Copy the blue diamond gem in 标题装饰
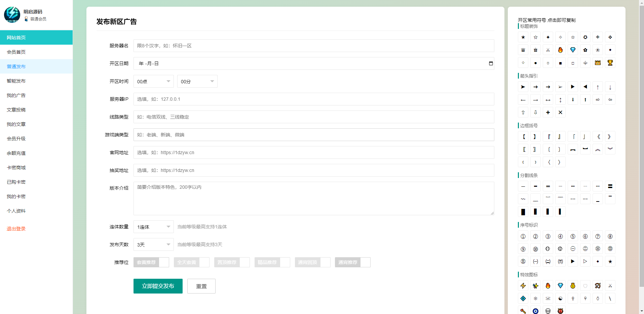This screenshot has width=644, height=314. [573, 50]
